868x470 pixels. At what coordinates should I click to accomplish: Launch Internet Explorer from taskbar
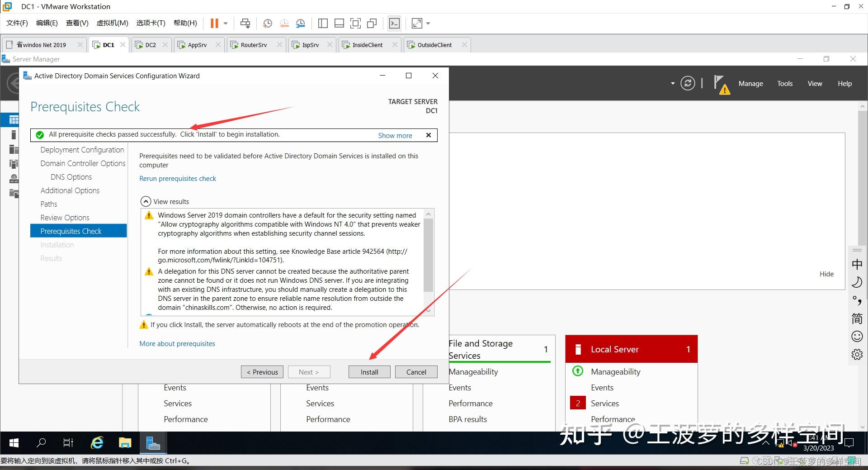point(97,443)
